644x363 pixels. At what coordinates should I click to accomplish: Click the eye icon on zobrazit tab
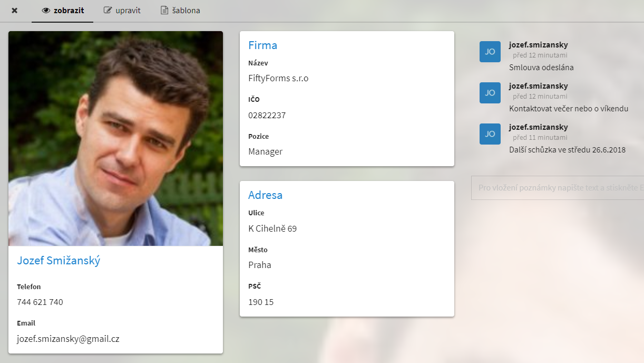point(46,11)
